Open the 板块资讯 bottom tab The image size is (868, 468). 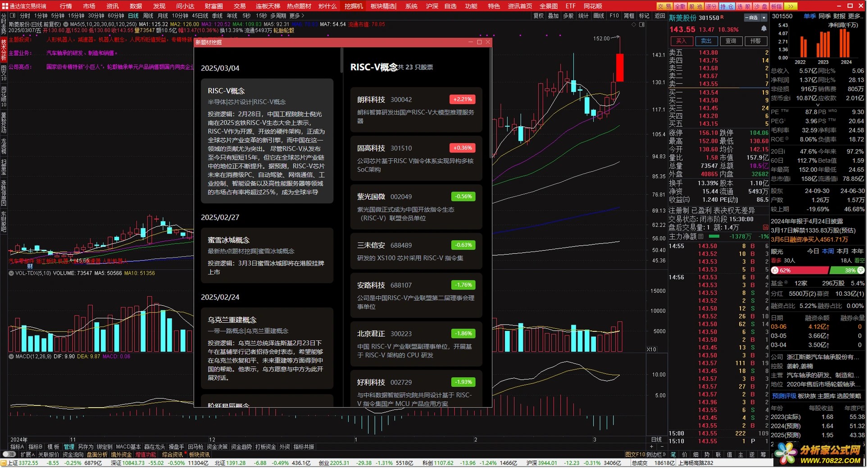pyautogui.click(x=200, y=454)
